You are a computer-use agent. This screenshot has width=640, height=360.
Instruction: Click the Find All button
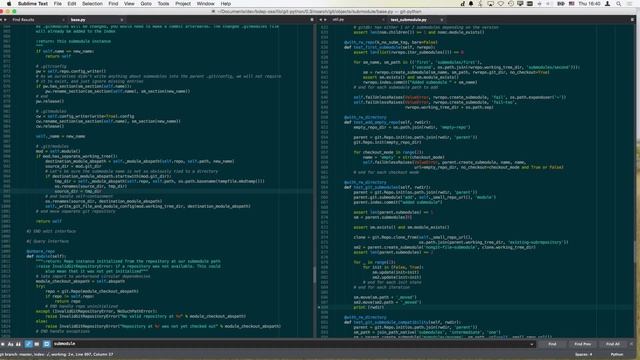point(612,344)
